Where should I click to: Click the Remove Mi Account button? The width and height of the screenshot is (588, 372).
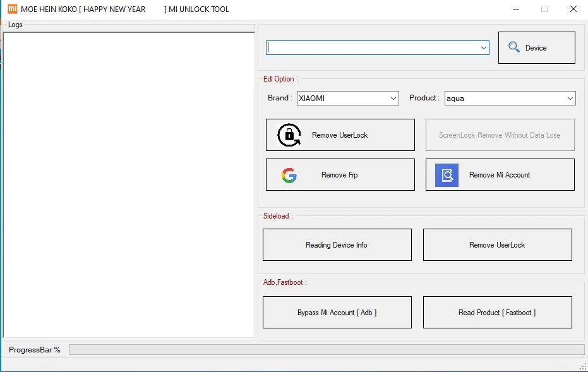(x=500, y=175)
